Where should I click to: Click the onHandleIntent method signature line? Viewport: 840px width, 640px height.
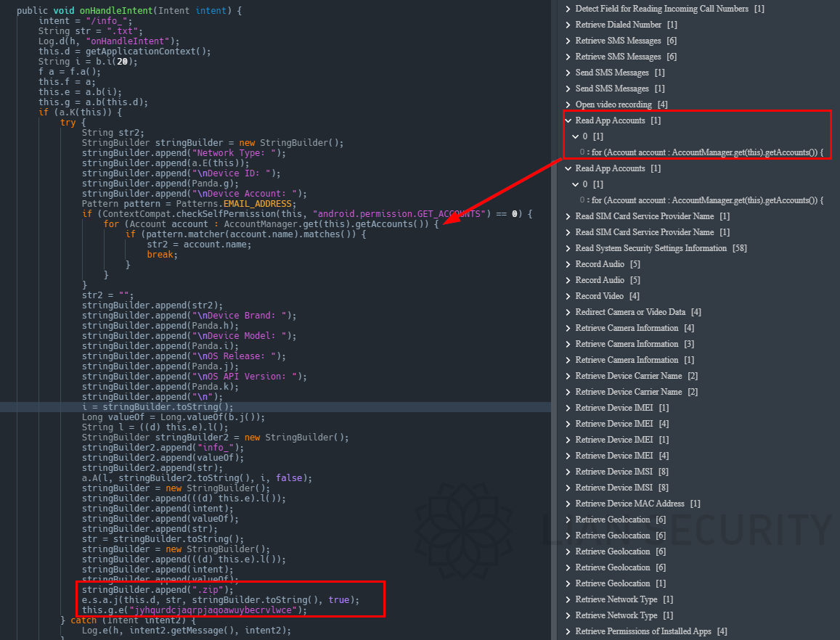pos(129,11)
